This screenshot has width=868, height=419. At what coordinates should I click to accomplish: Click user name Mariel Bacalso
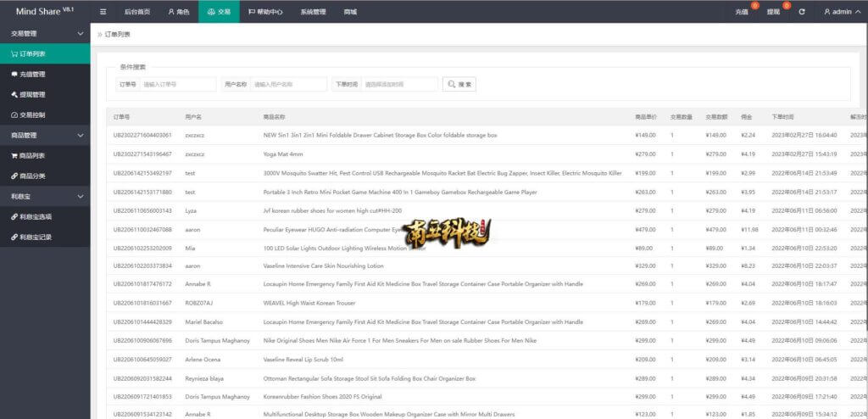pyautogui.click(x=203, y=322)
